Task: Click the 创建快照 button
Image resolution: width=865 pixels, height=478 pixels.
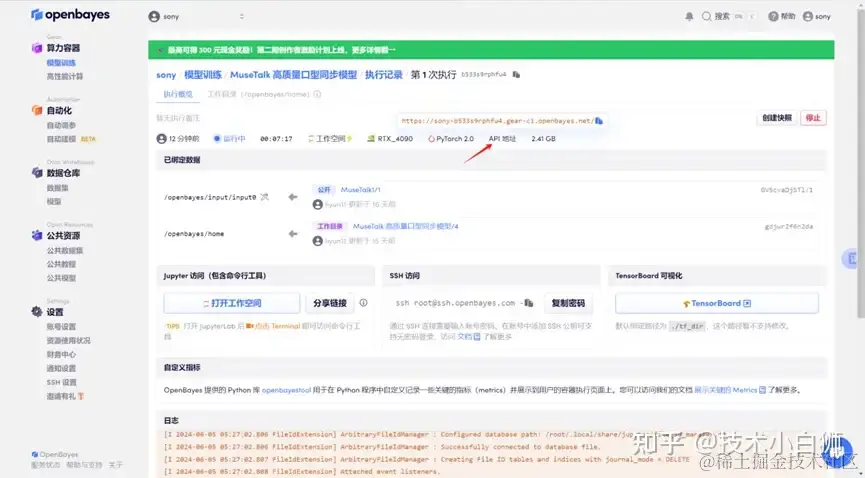Action: 777,118
